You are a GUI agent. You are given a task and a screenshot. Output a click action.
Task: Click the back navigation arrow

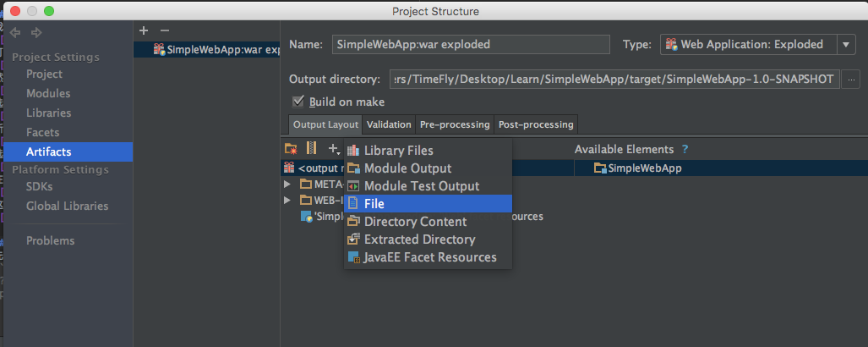15,33
